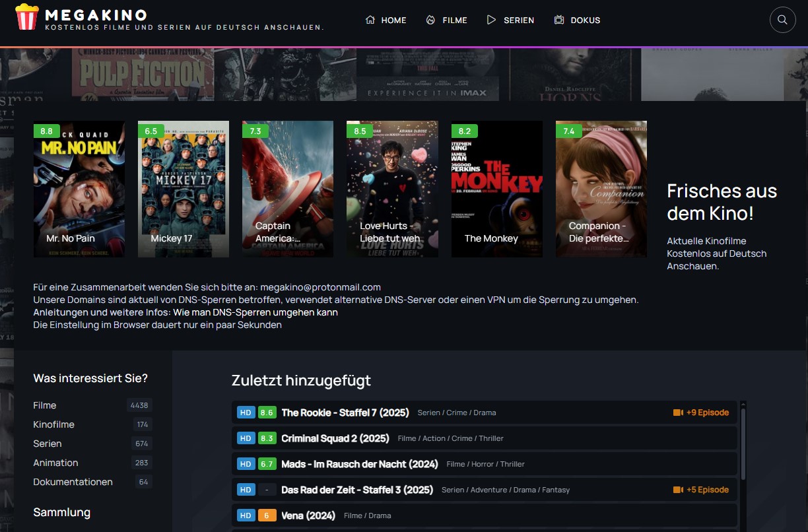Screen dimensions: 808x532
Task: Click the 674 count next to Serien
Action: pos(142,444)
